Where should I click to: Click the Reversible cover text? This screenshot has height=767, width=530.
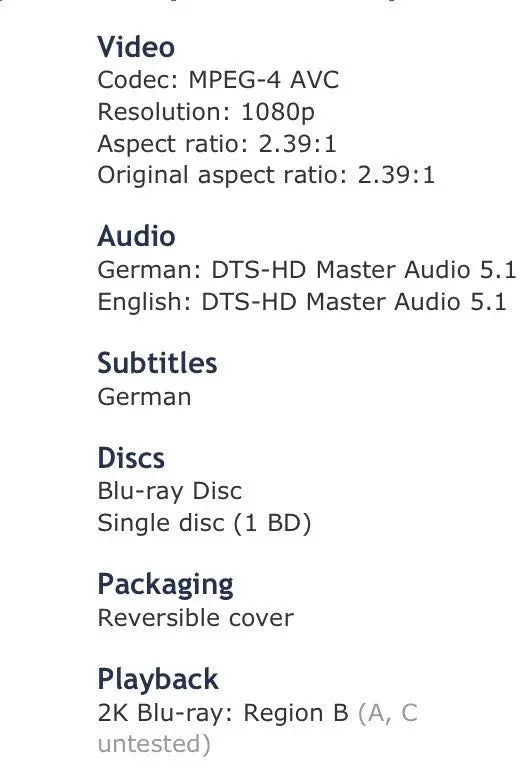tap(196, 618)
